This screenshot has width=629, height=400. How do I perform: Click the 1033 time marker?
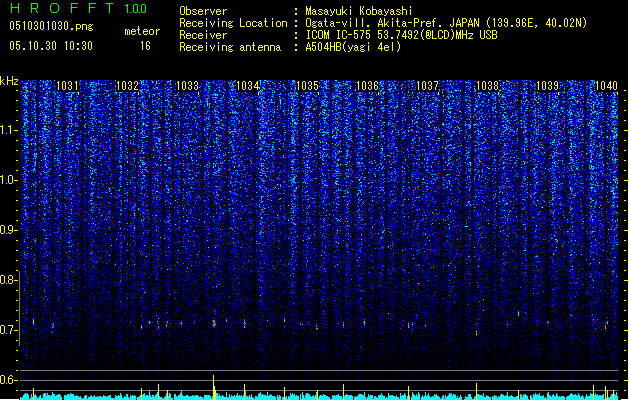[x=187, y=86]
